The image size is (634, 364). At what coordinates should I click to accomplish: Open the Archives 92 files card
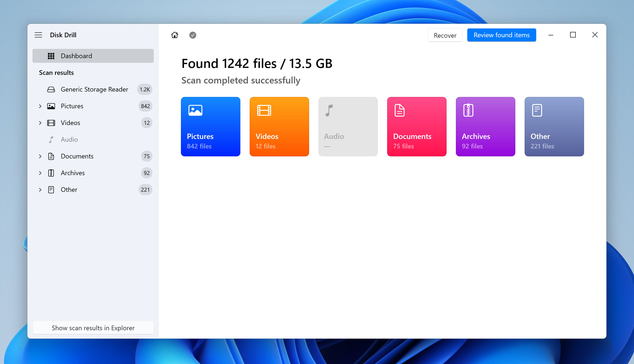coord(485,127)
